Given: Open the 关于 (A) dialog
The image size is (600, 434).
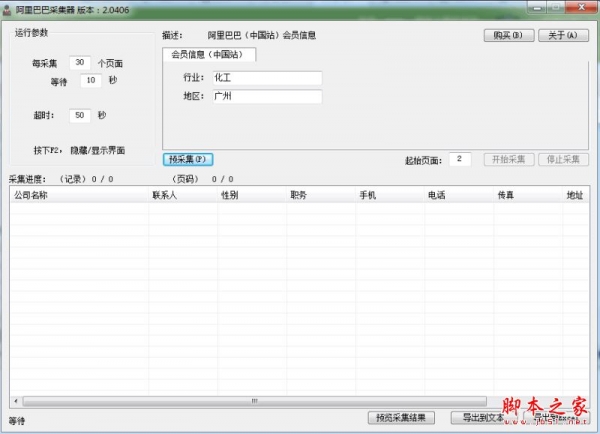Looking at the screenshot, I should (x=563, y=35).
